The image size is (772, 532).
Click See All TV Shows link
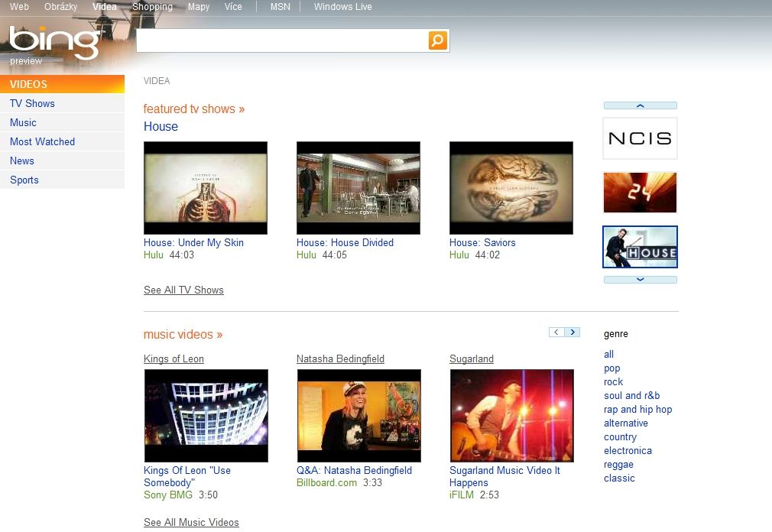click(x=183, y=290)
